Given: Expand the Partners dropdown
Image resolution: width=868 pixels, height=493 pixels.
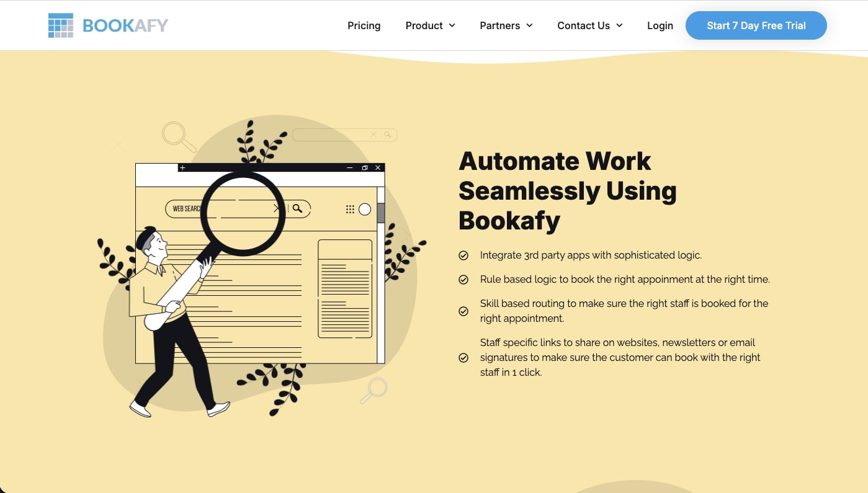Looking at the screenshot, I should pos(506,25).
